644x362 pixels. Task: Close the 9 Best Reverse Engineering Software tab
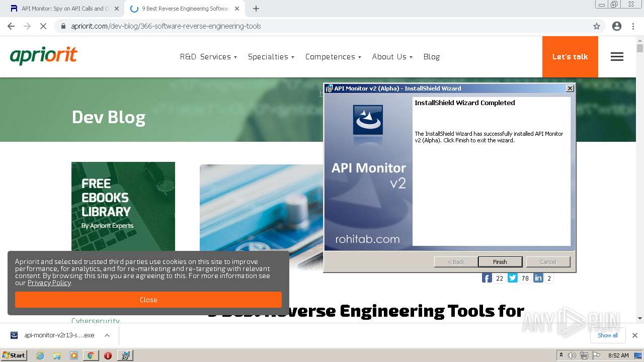(237, 9)
